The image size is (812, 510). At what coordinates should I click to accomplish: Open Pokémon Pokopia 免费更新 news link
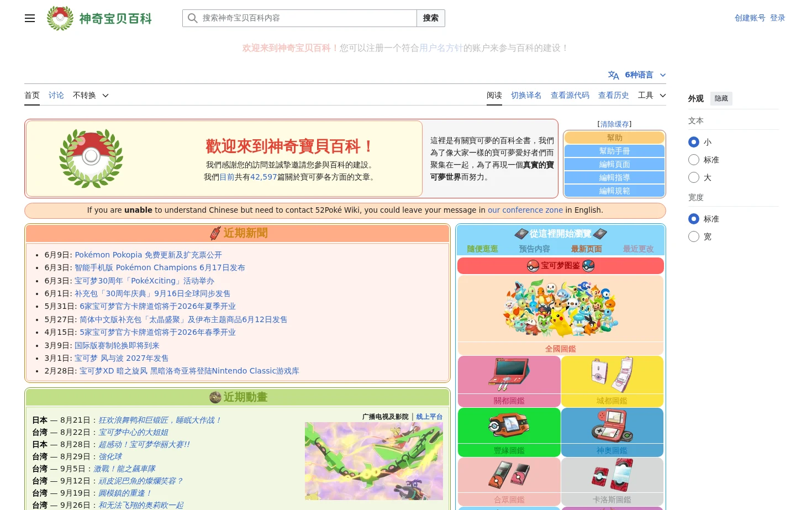pos(148,255)
